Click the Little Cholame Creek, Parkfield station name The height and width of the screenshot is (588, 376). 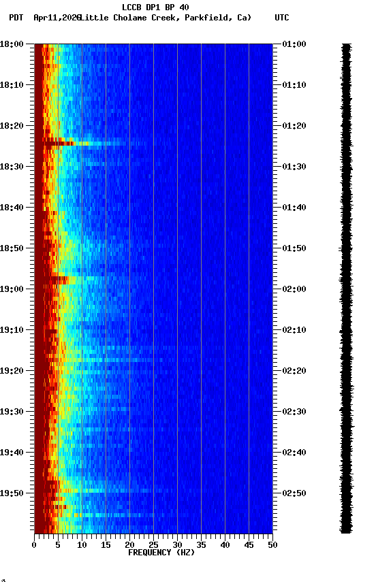pyautogui.click(x=163, y=18)
